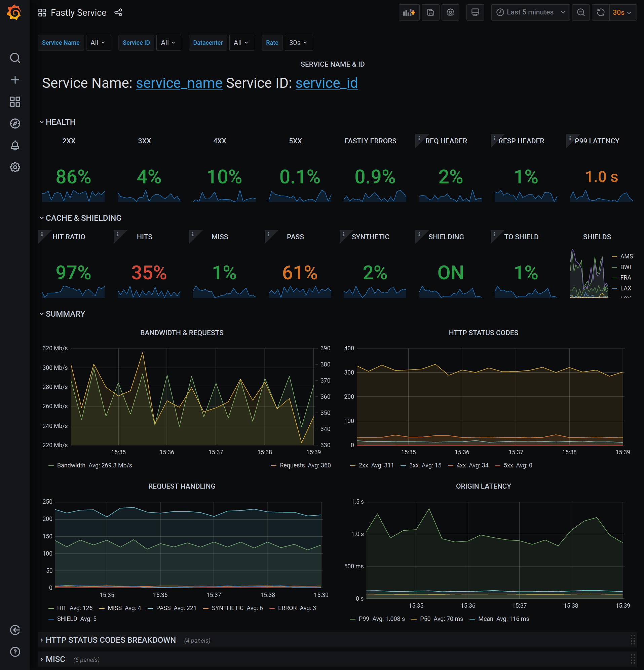
Task: Open the ORIGIN LATENCY panel title menu
Action: coord(484,487)
